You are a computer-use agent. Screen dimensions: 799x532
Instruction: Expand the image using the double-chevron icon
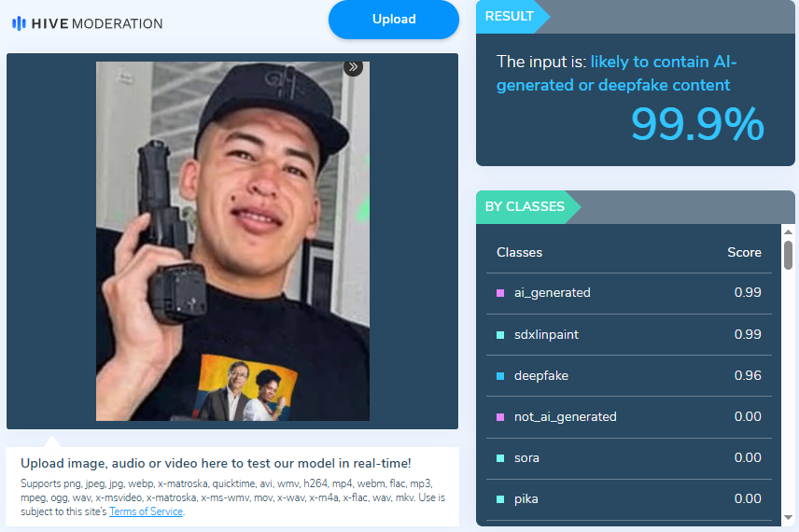353,67
